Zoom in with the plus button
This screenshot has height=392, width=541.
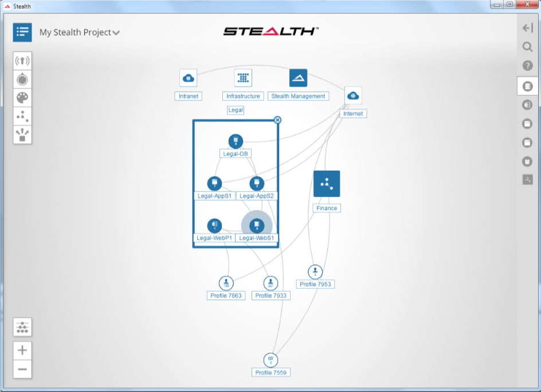[22, 350]
